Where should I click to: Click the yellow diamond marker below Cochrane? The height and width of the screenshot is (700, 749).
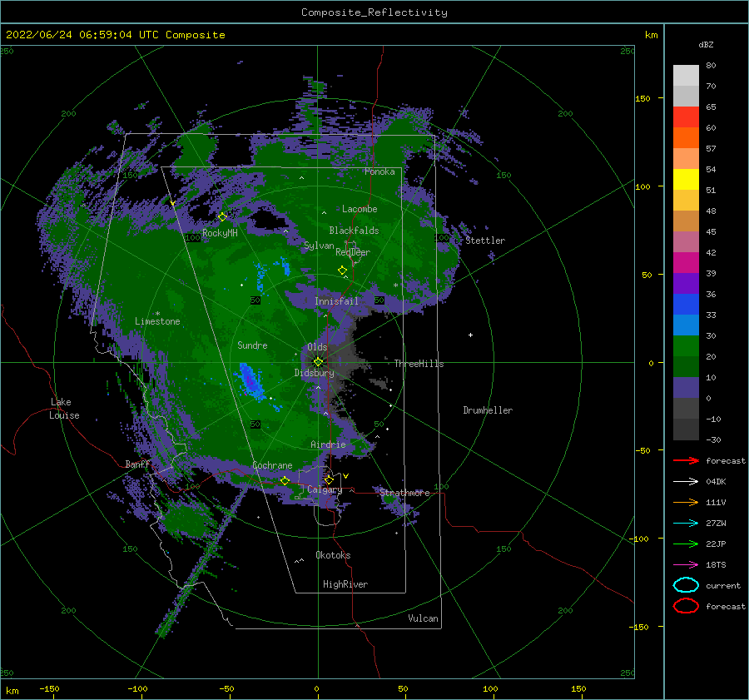click(x=285, y=481)
